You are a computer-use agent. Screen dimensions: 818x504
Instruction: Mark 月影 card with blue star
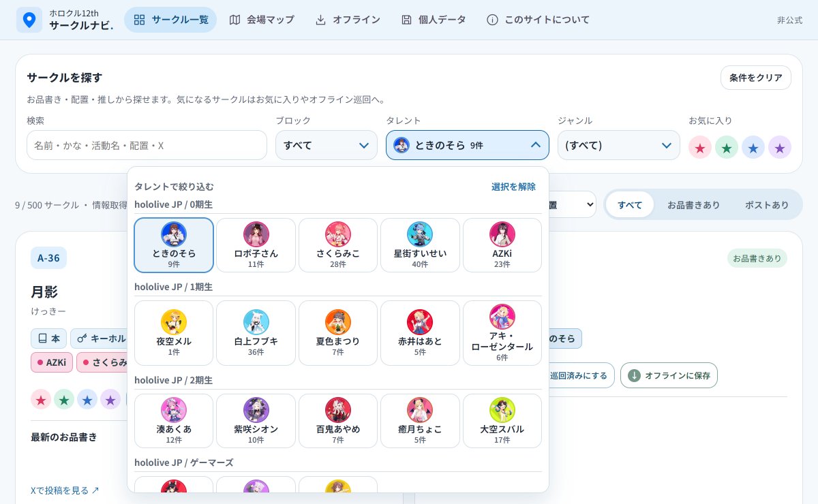point(87,399)
